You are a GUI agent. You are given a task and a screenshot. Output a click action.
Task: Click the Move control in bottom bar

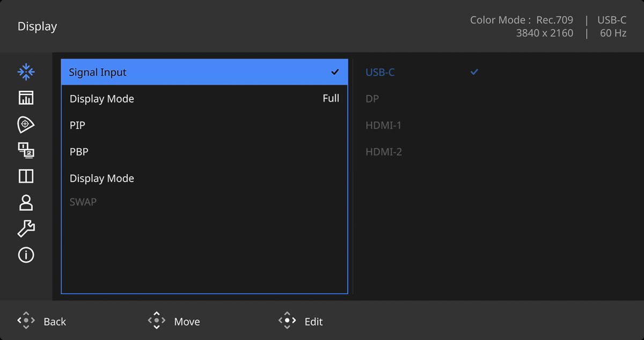coord(174,321)
